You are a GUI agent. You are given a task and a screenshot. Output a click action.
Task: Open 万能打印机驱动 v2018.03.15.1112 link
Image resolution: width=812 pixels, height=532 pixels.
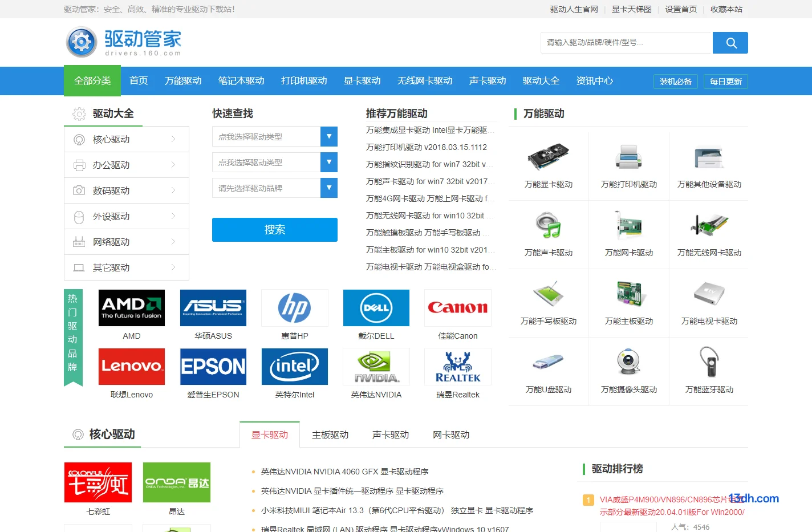(427, 147)
